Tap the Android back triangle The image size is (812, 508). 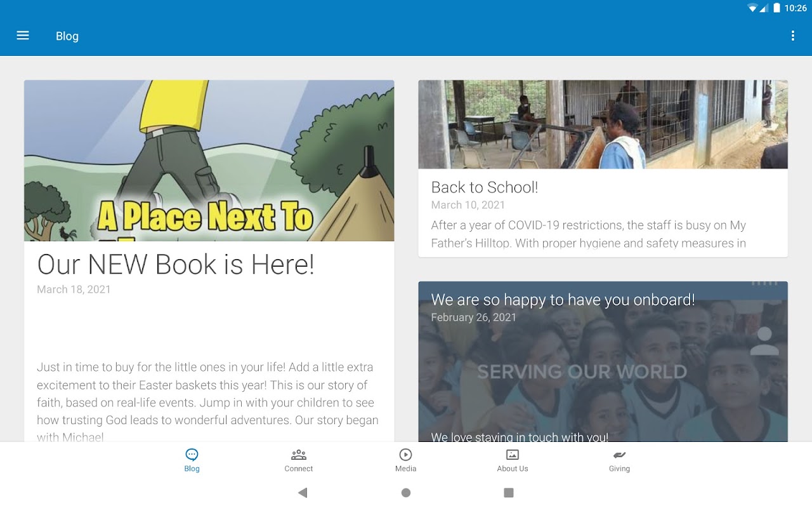[303, 493]
